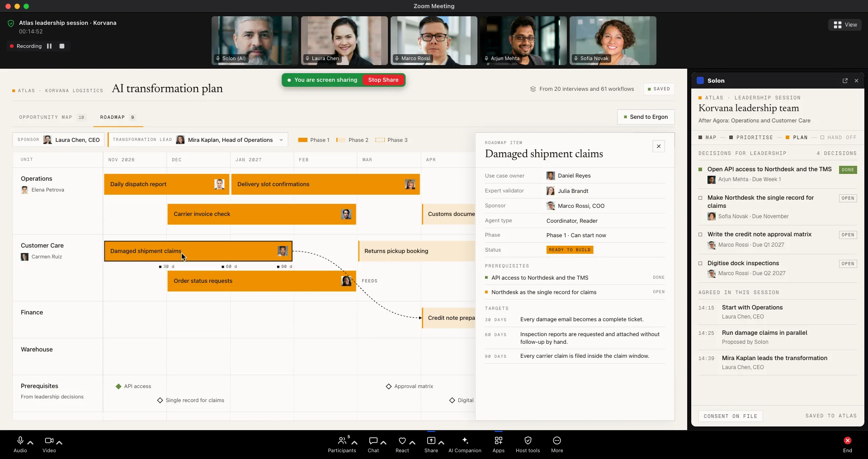Select the Hand off stage step
This screenshot has width=868, height=459.
click(838, 137)
